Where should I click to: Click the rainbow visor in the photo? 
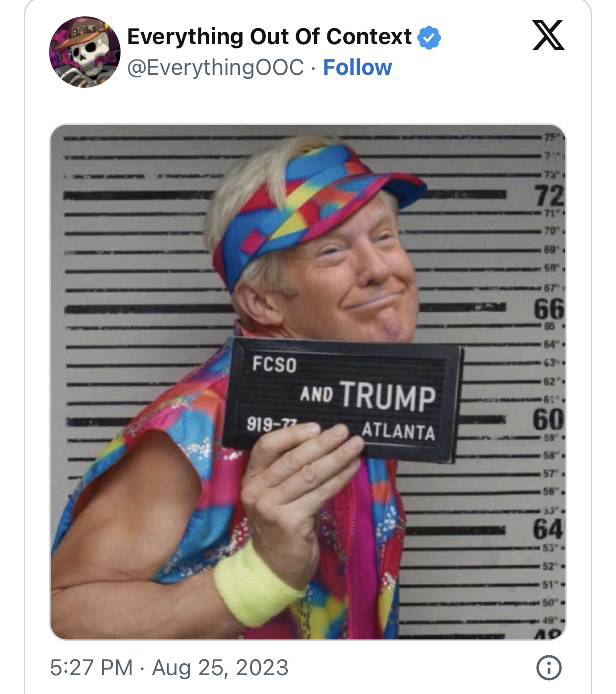(317, 208)
